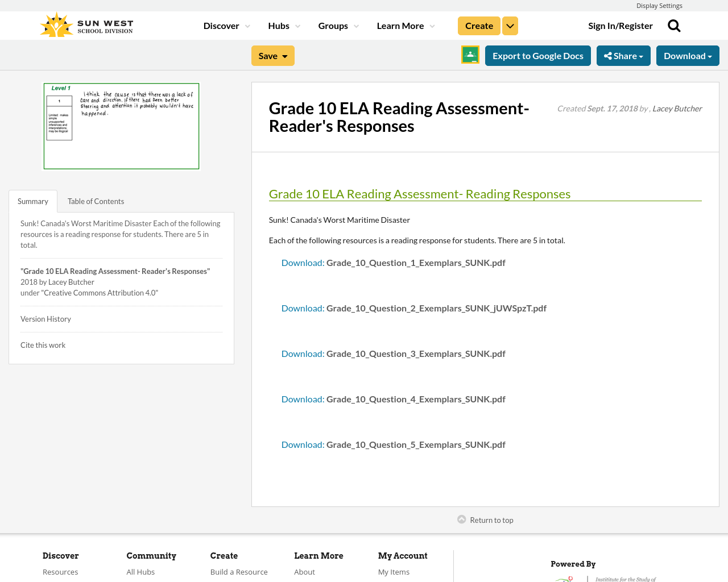728x582 pixels.
Task: Select the Summary tab
Action: pos(32,200)
